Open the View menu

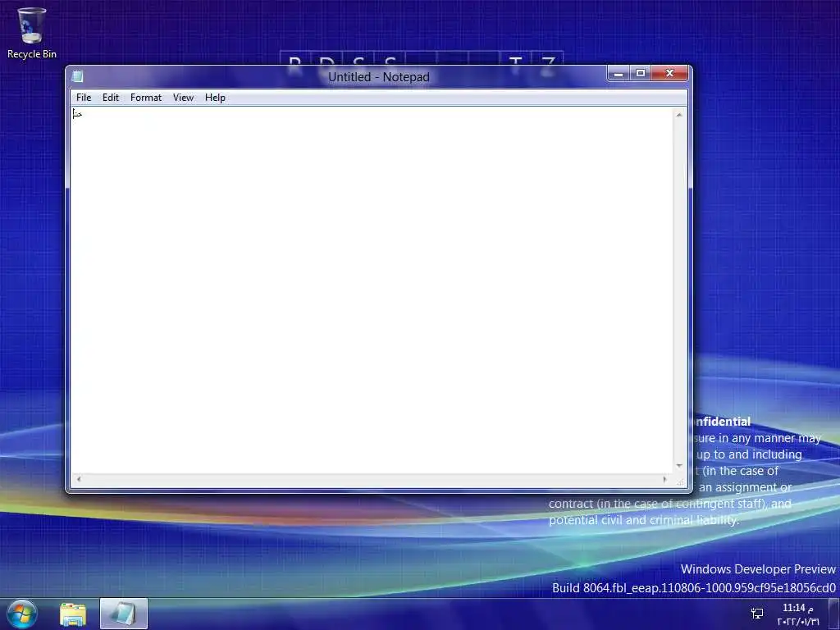tap(183, 98)
